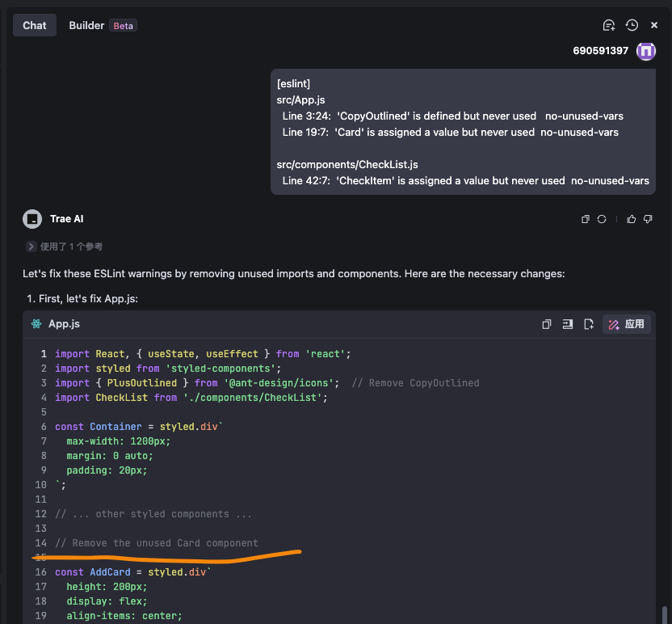The width and height of the screenshot is (672, 624).
Task: Click the React icon beside App.js
Action: 36,324
